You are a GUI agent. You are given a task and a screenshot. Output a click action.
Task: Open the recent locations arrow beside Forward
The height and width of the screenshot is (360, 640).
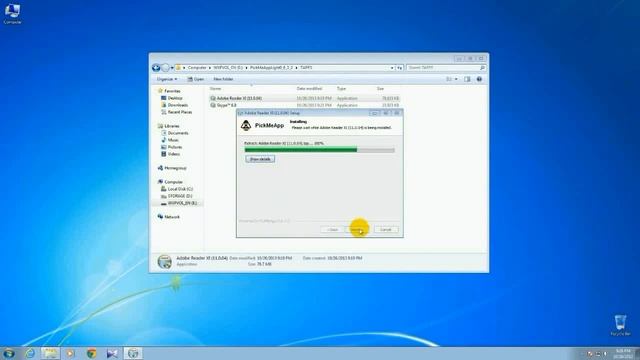172,68
